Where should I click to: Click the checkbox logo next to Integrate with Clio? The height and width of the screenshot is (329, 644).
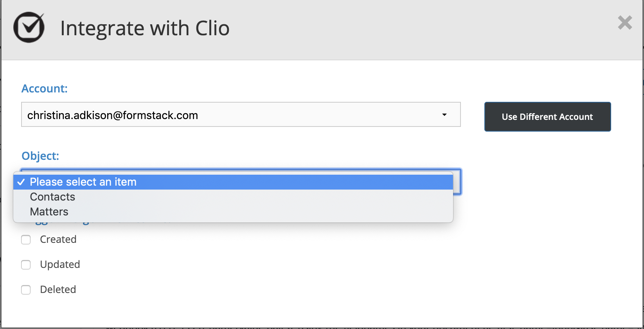pyautogui.click(x=29, y=27)
